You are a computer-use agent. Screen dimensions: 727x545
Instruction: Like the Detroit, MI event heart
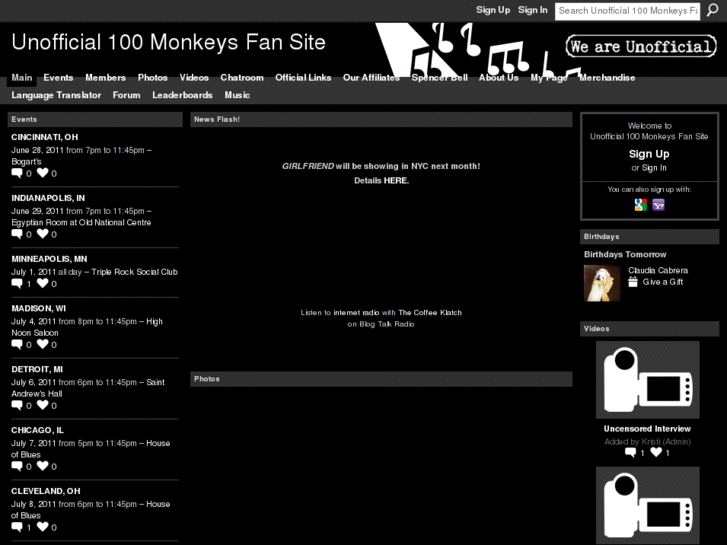(x=43, y=405)
